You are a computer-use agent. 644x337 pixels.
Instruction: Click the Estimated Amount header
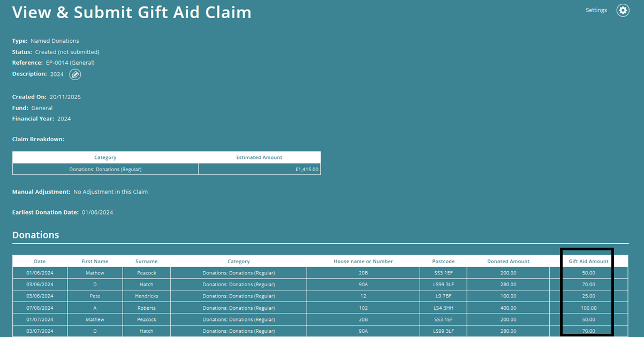coord(259,157)
